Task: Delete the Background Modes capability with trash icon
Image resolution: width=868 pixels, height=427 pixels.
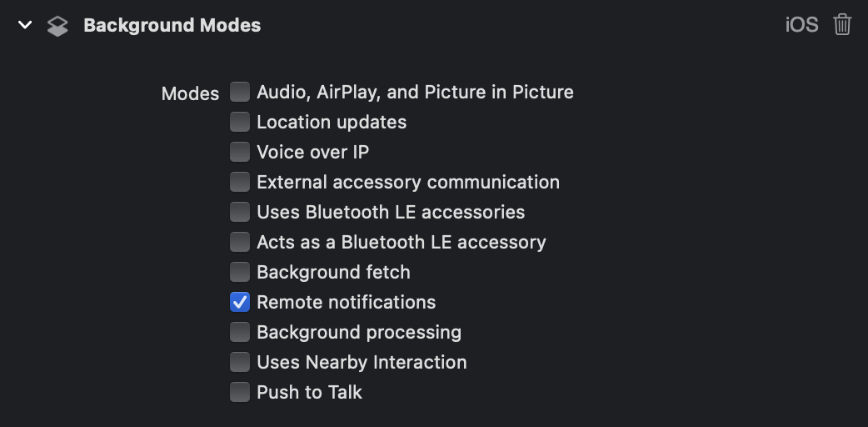Action: pos(842,25)
